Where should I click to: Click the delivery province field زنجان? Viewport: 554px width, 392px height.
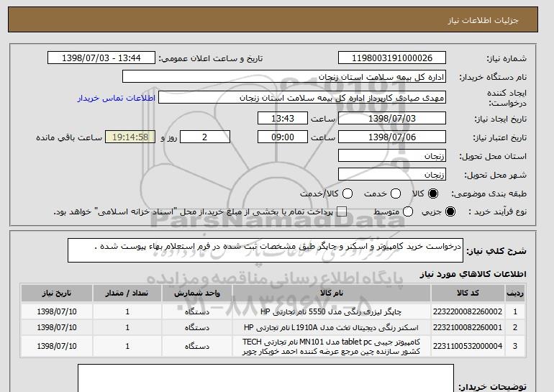tap(392, 156)
